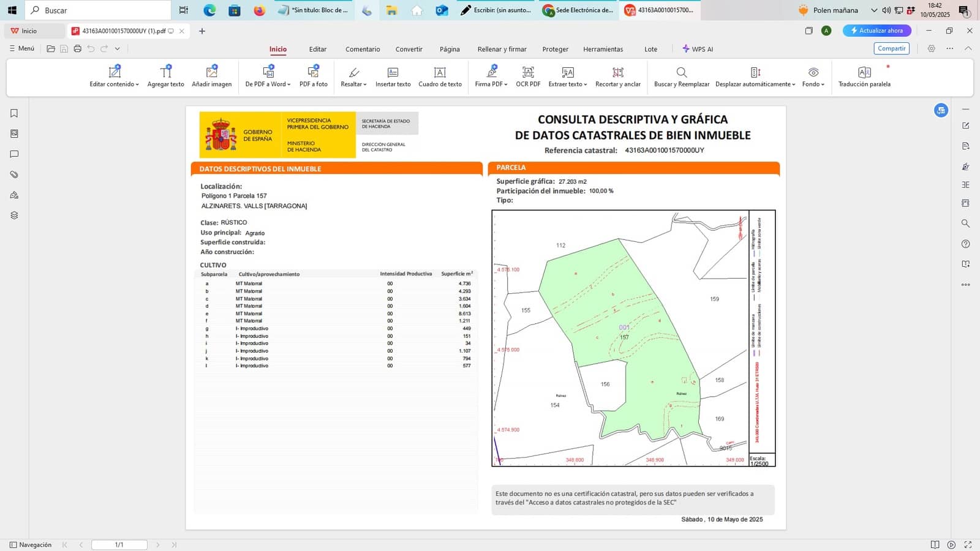
Task: Switch to the Editar tab
Action: coord(317,49)
